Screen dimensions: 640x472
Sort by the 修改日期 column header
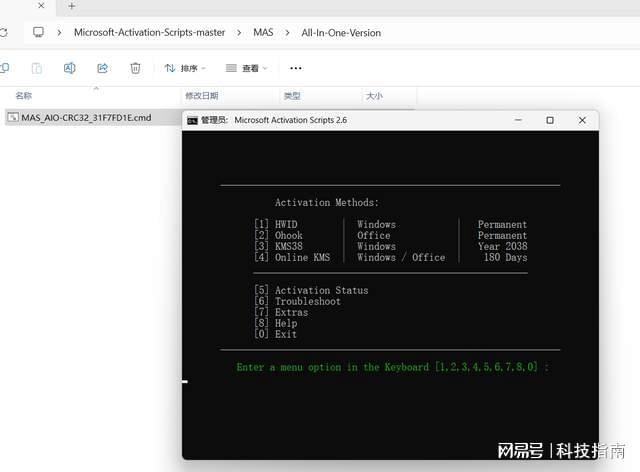(x=202, y=96)
